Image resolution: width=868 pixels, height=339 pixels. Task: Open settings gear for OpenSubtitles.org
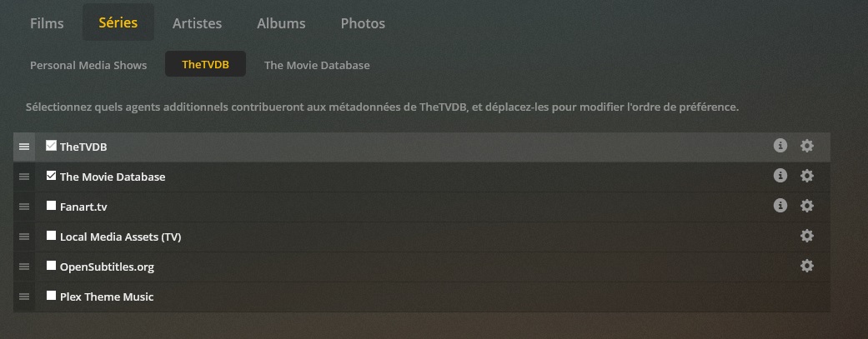[x=807, y=266]
